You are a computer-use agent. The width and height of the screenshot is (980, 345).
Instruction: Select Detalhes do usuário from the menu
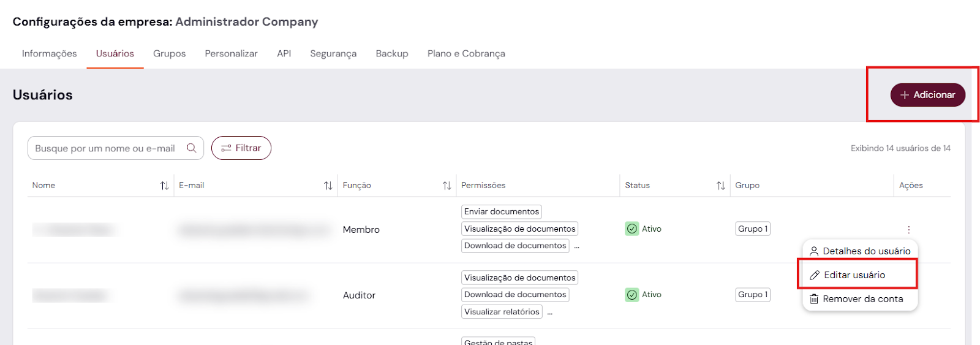(x=860, y=251)
